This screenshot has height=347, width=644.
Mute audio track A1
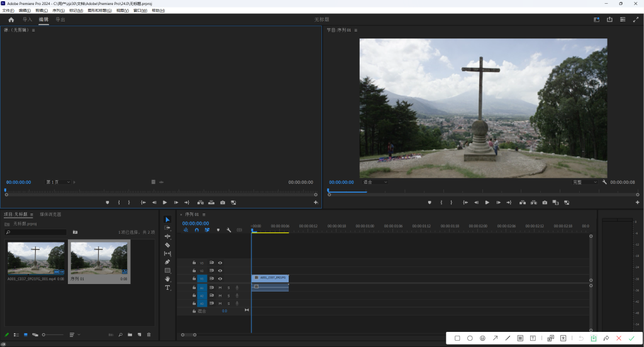[x=219, y=287]
